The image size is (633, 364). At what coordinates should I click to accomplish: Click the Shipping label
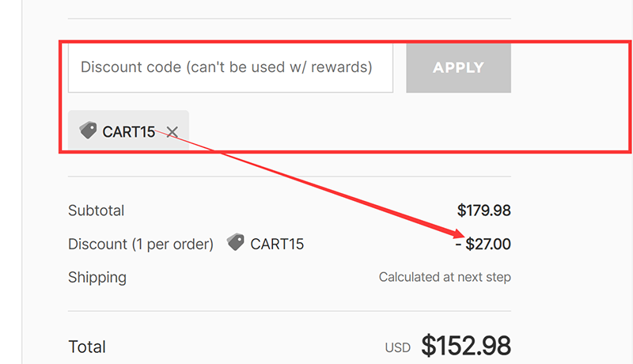(x=97, y=277)
